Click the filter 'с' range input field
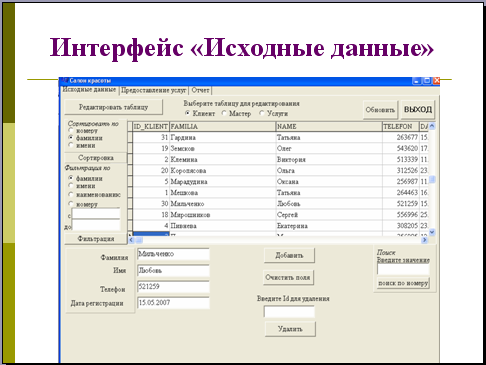 (96, 214)
